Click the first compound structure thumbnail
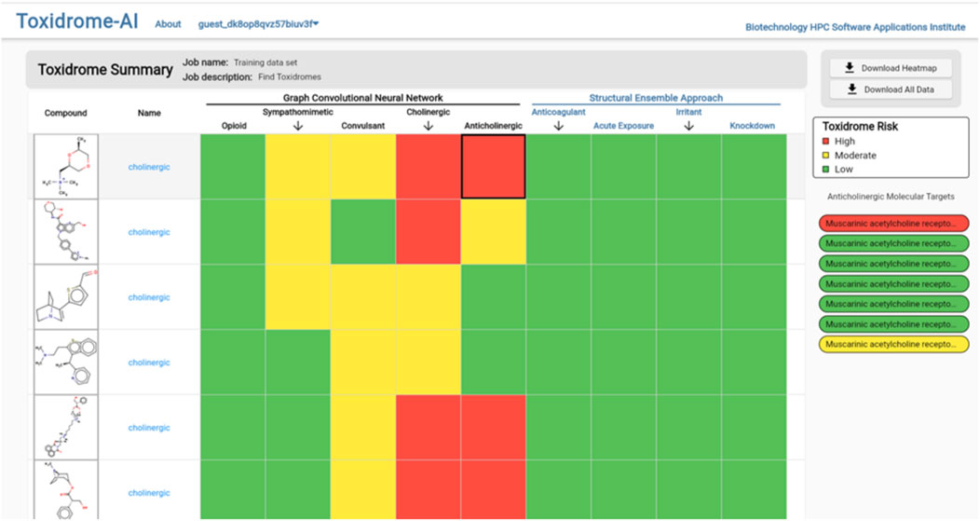 [66, 167]
